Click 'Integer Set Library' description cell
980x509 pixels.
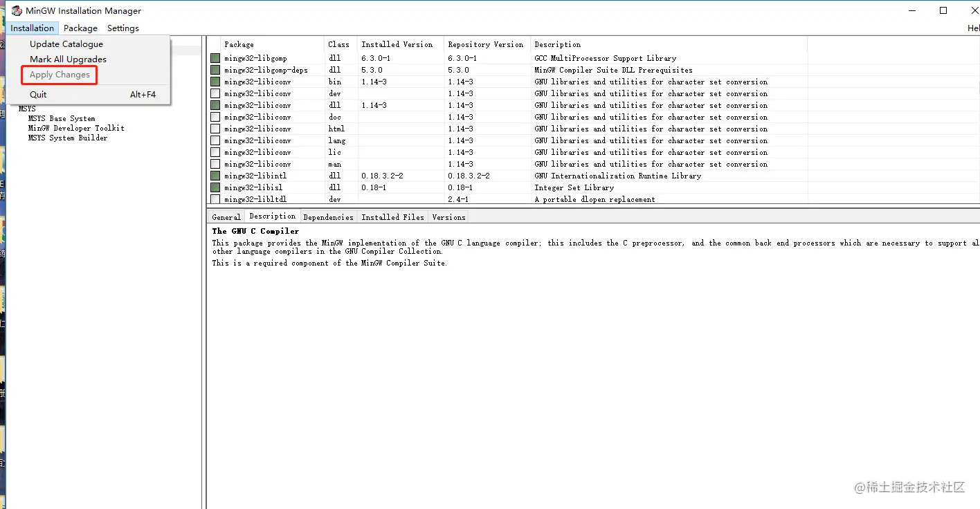coord(574,187)
